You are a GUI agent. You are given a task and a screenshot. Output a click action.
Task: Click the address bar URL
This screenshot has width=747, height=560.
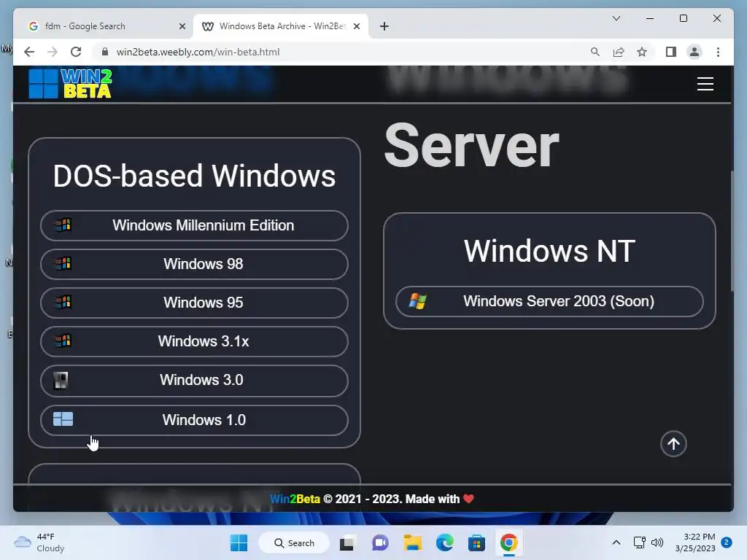click(198, 52)
